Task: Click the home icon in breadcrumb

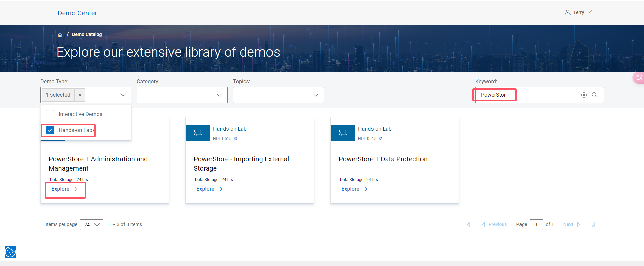Action: tap(60, 35)
